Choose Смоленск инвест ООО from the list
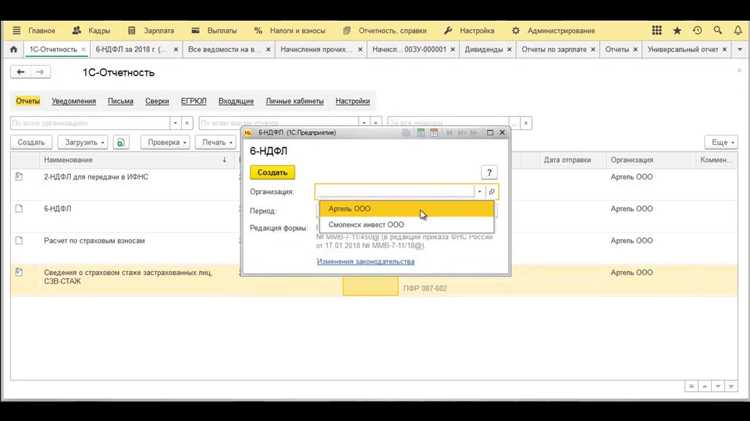This screenshot has width=750, height=421. point(407,225)
